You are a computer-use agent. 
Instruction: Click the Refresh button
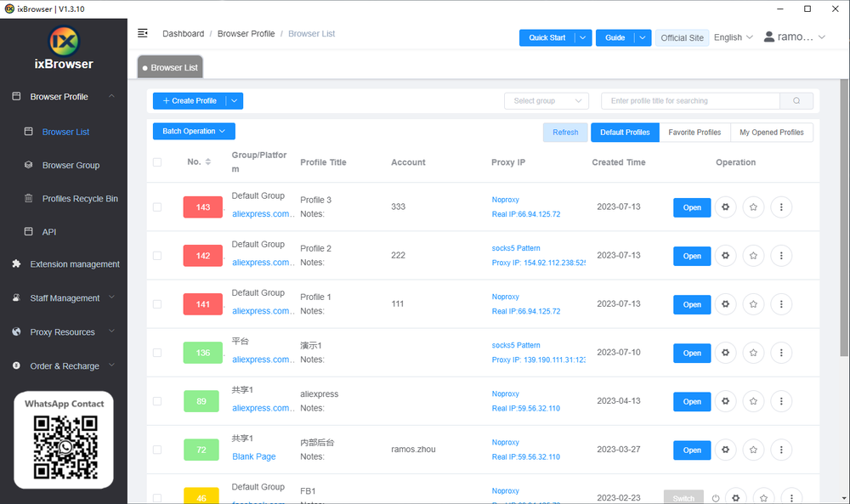pos(565,133)
